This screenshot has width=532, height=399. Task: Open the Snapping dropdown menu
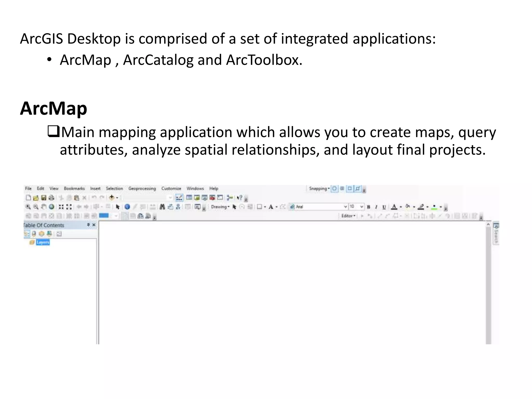319,189
